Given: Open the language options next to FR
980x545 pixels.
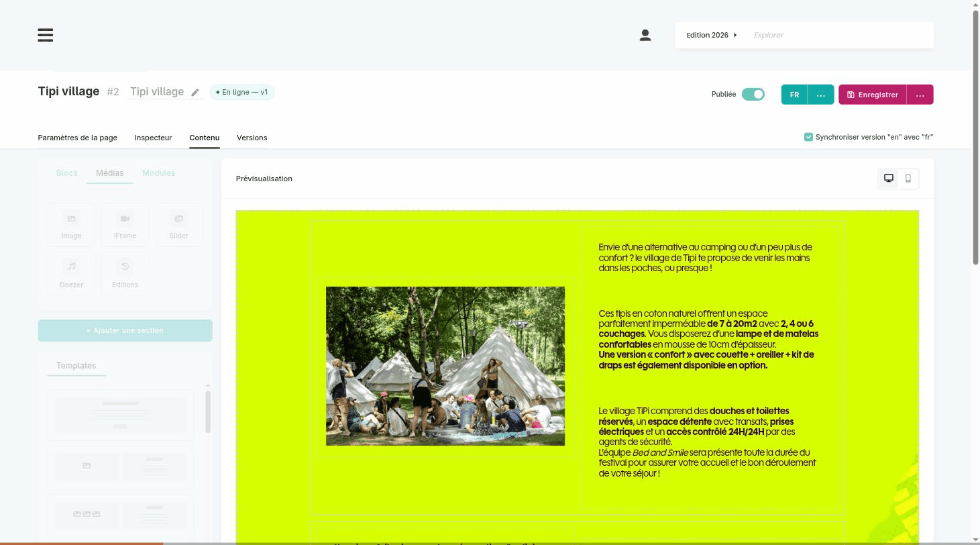Looking at the screenshot, I should point(821,95).
